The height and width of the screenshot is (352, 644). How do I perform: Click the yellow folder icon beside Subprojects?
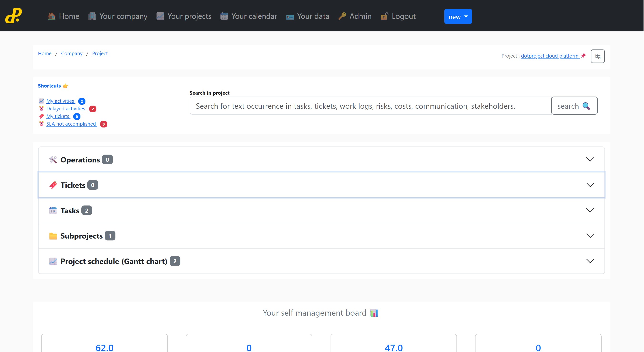[53, 236]
